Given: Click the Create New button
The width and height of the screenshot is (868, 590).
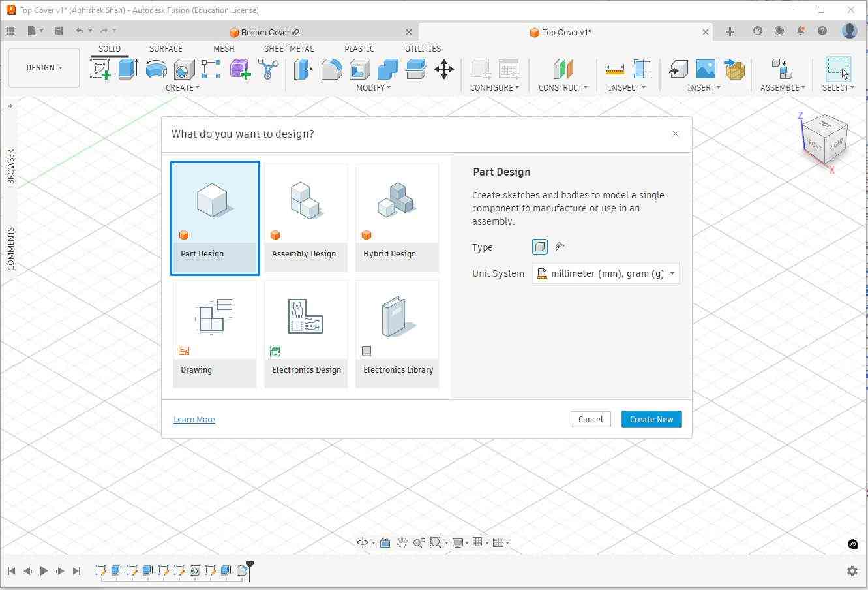Looking at the screenshot, I should (651, 419).
